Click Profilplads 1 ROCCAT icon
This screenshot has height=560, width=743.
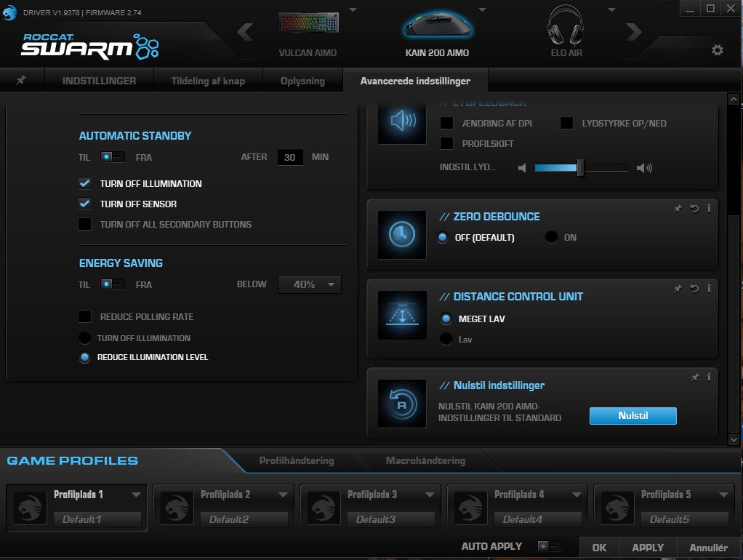[31, 508]
